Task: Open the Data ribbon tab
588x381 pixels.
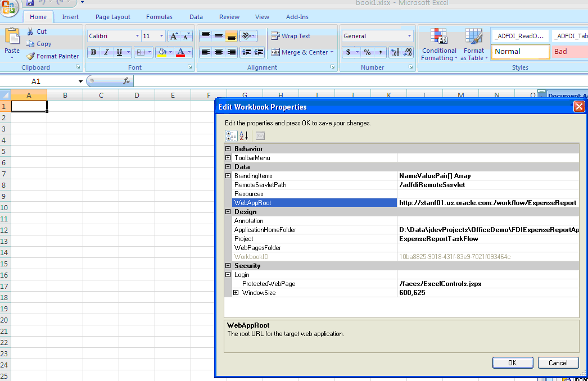Action: (x=196, y=17)
